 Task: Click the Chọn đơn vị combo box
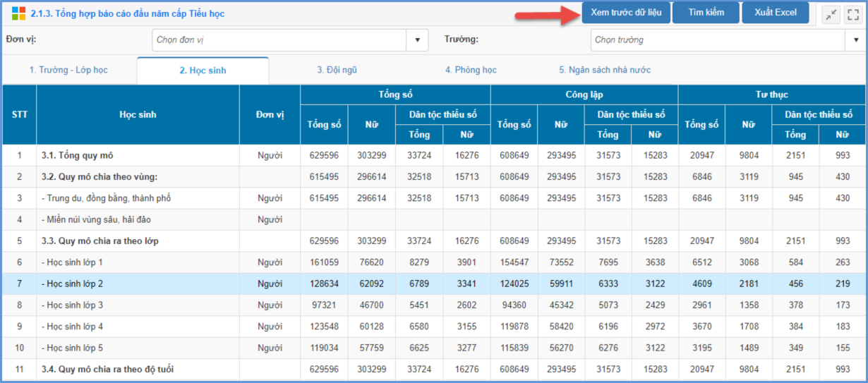[279, 40]
